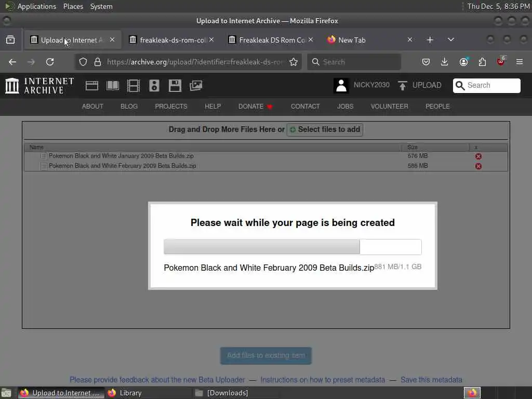532x399 pixels.
Task: Click the CONTACT navigation link
Action: click(305, 107)
